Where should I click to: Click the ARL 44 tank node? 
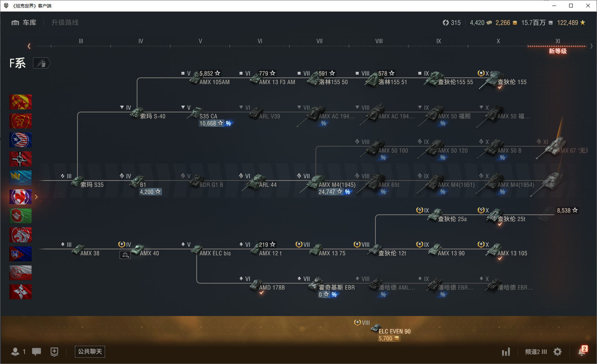(x=259, y=182)
